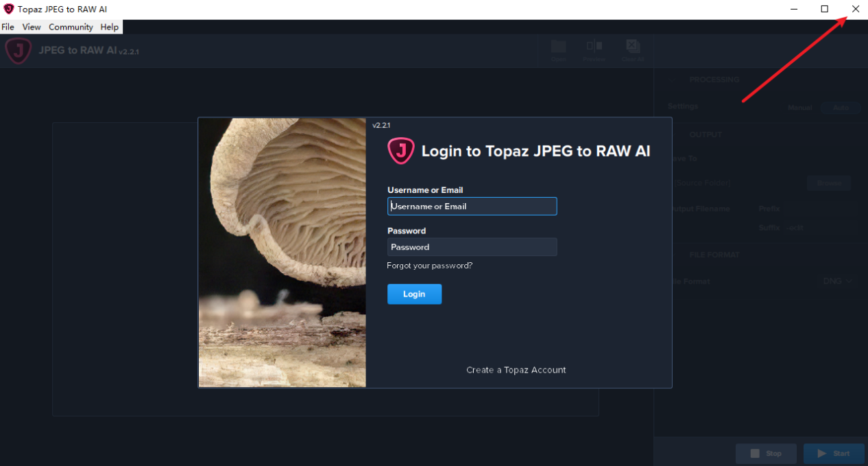Maximize the Topaz window
Screen dimensions: 868x466
[x=825, y=9]
